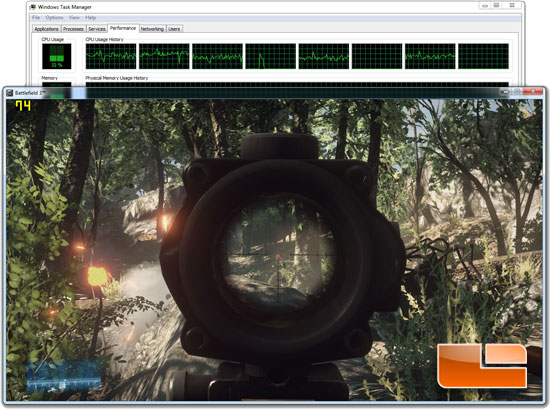Close the Battlefield 3 window
The height and width of the screenshot is (409, 550).
533,91
